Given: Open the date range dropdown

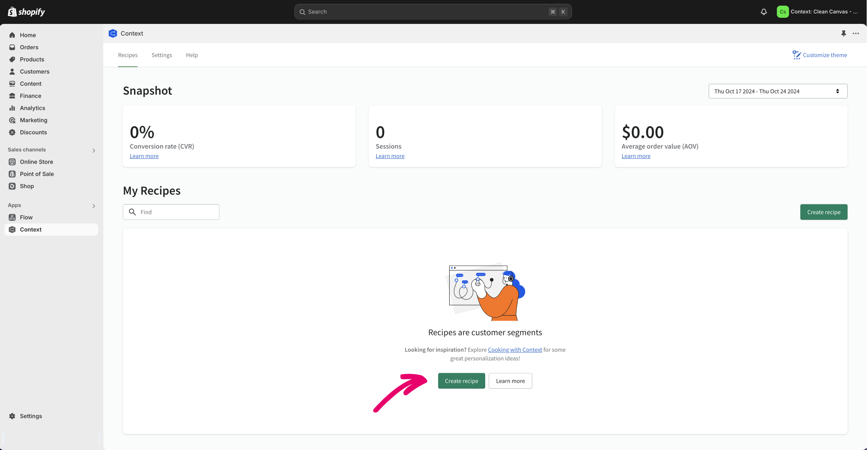Looking at the screenshot, I should coord(777,91).
